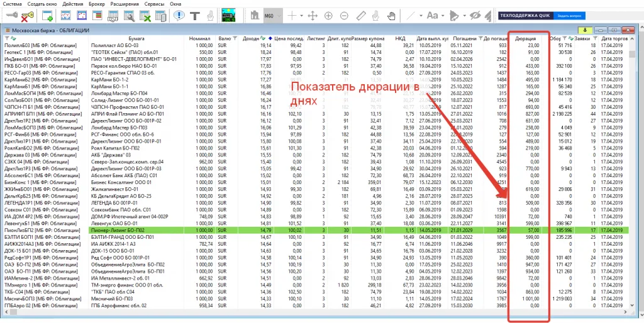The width and height of the screenshot is (644, 323).
Task: Click the colored rows table icon
Action: (97, 16)
